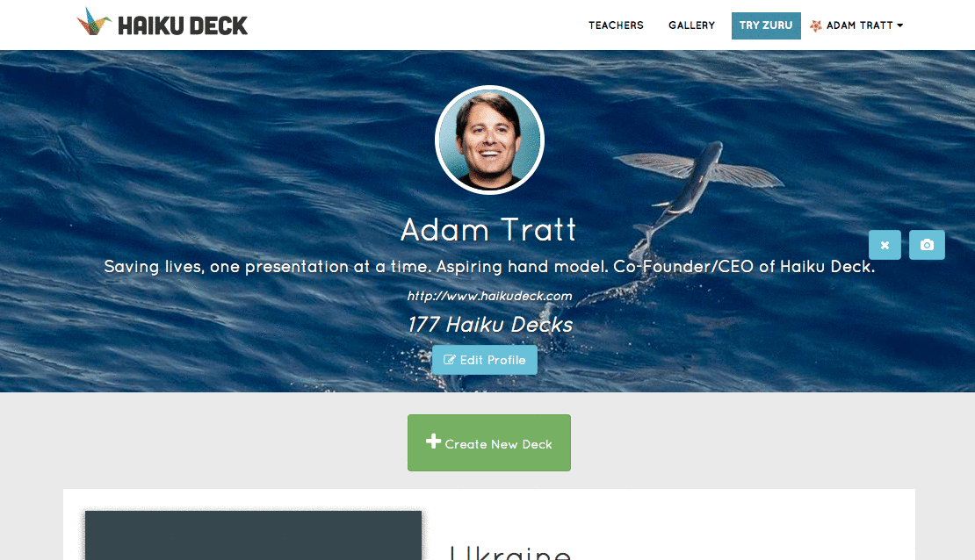
Task: Click the Haiku Deck origami bird logo
Action: pos(94,22)
